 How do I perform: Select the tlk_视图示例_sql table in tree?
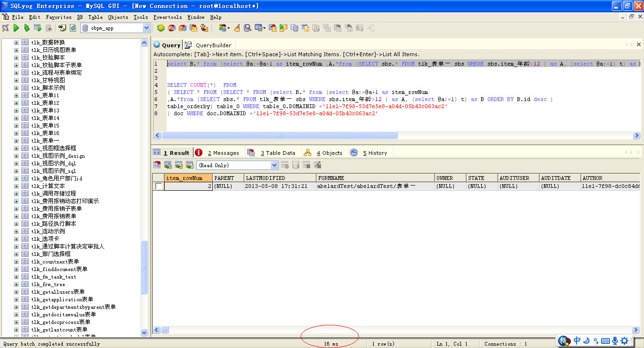(x=53, y=171)
